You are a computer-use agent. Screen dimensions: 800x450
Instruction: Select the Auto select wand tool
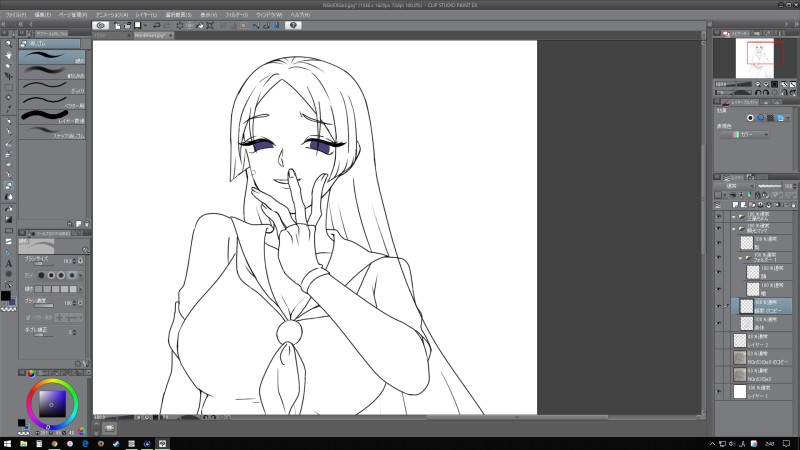point(9,98)
